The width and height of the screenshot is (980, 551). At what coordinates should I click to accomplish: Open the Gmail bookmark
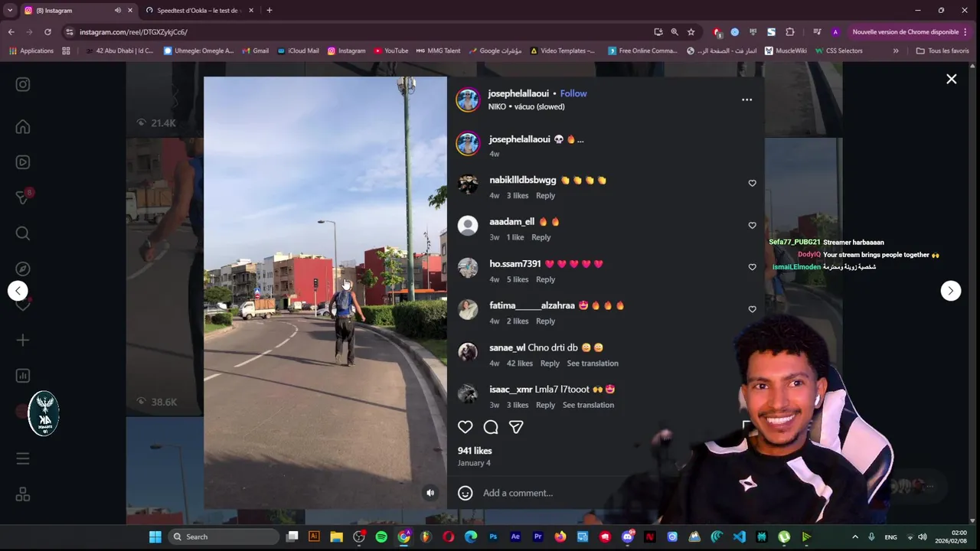click(x=255, y=51)
